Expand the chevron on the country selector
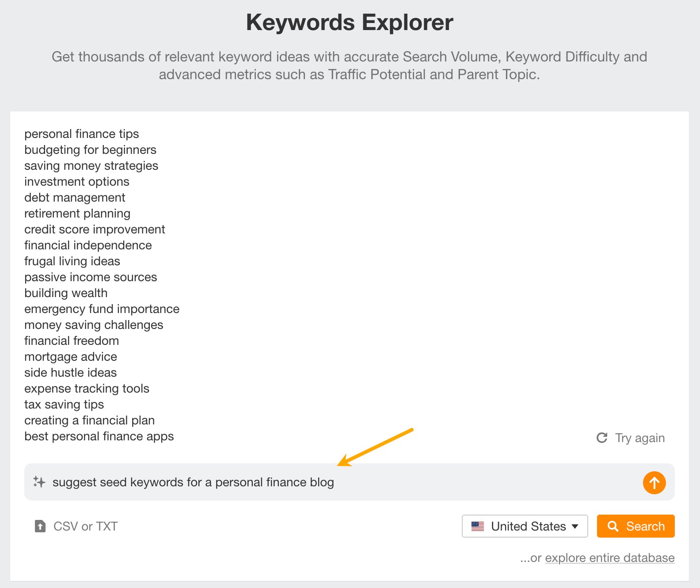Image resolution: width=700 pixels, height=588 pixels. point(574,526)
